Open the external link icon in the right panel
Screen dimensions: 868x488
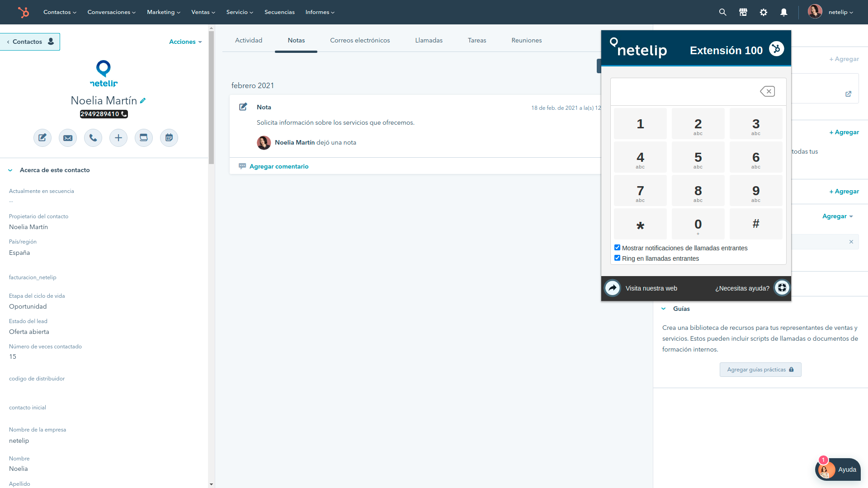(848, 94)
